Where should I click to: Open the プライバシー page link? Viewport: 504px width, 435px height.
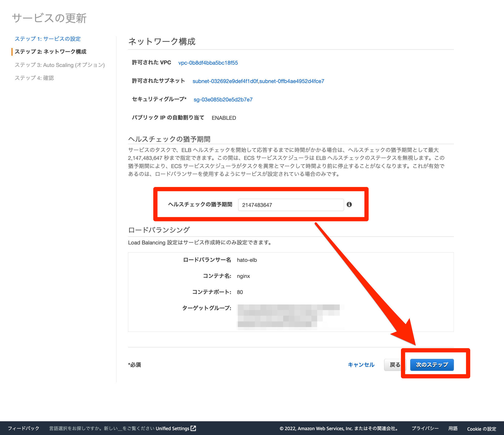426,428
